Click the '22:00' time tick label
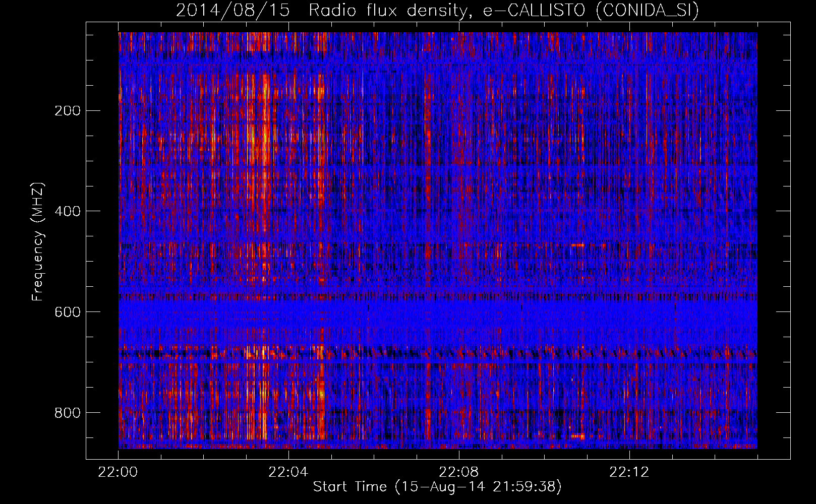 118,472
